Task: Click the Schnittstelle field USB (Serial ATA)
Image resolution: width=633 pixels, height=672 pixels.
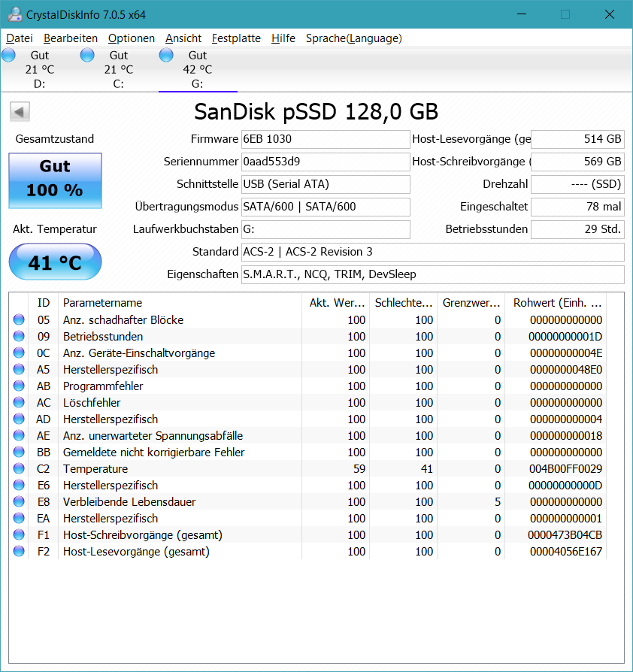Action: pyautogui.click(x=326, y=184)
